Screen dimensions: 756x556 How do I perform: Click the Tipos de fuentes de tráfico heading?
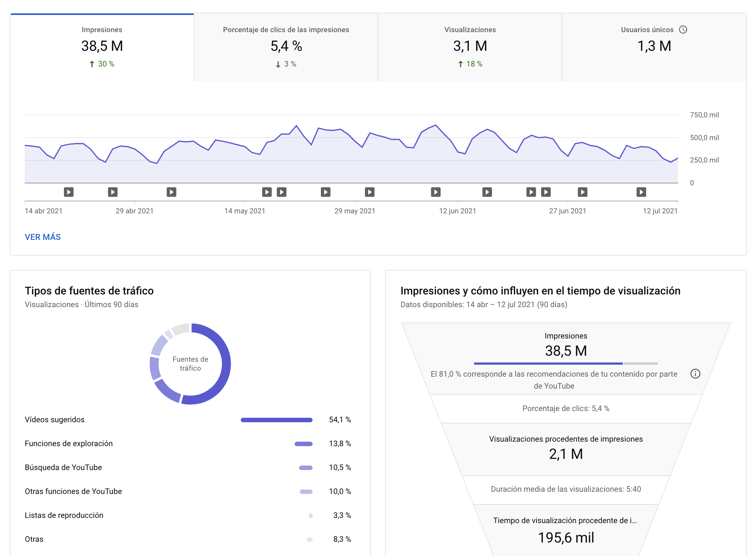click(89, 291)
